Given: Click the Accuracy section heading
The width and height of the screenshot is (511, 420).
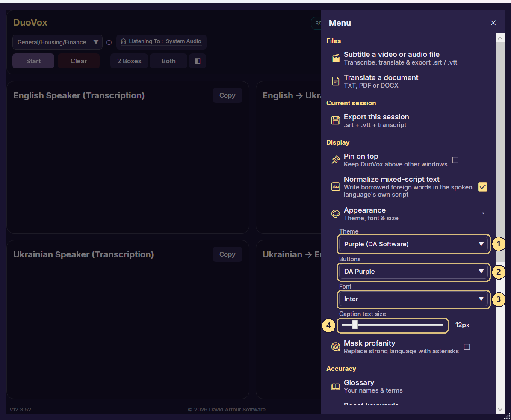Looking at the screenshot, I should pos(341,369).
